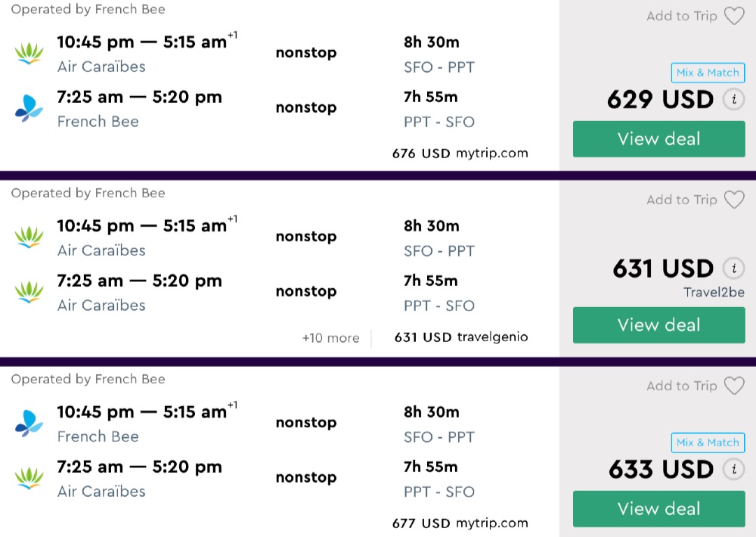This screenshot has height=537, width=756.
Task: Click the info icon beside 631 USD
Action: 733,268
